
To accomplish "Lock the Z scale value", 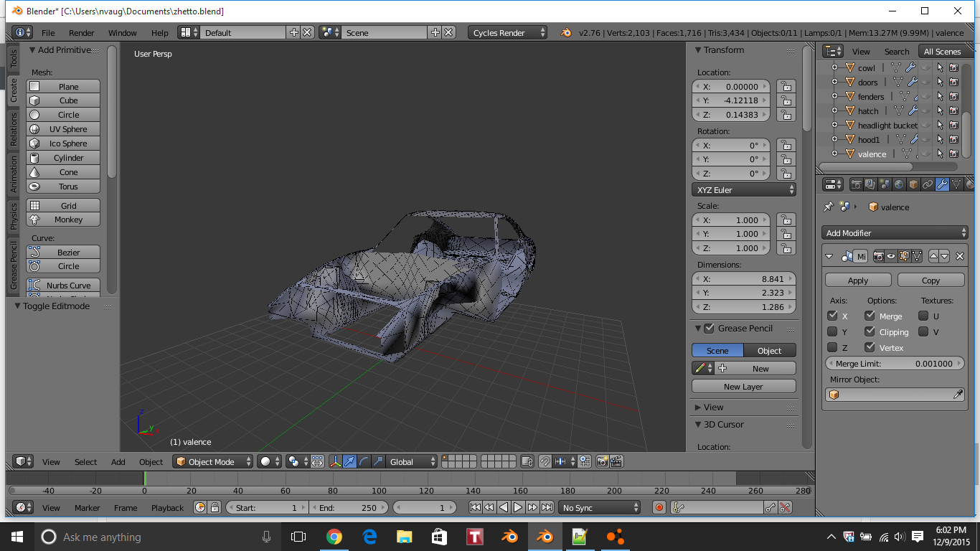I will coord(786,248).
